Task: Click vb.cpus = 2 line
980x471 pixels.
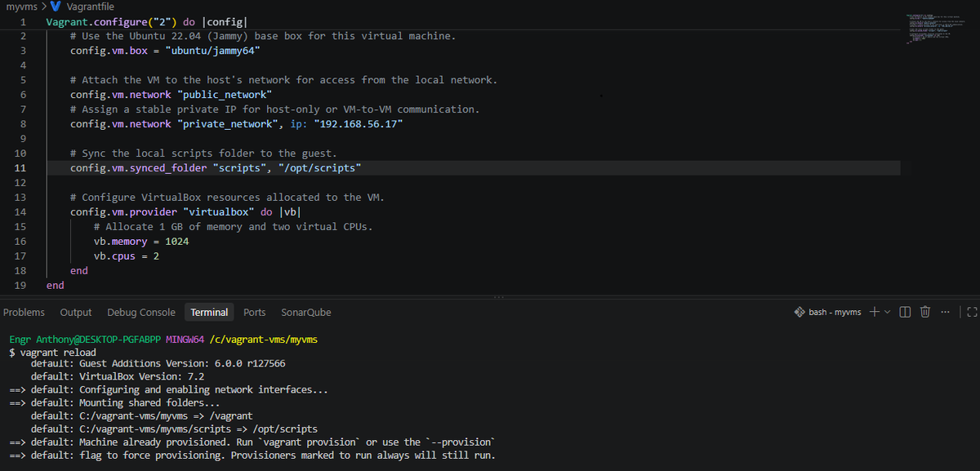Action: tap(127, 256)
